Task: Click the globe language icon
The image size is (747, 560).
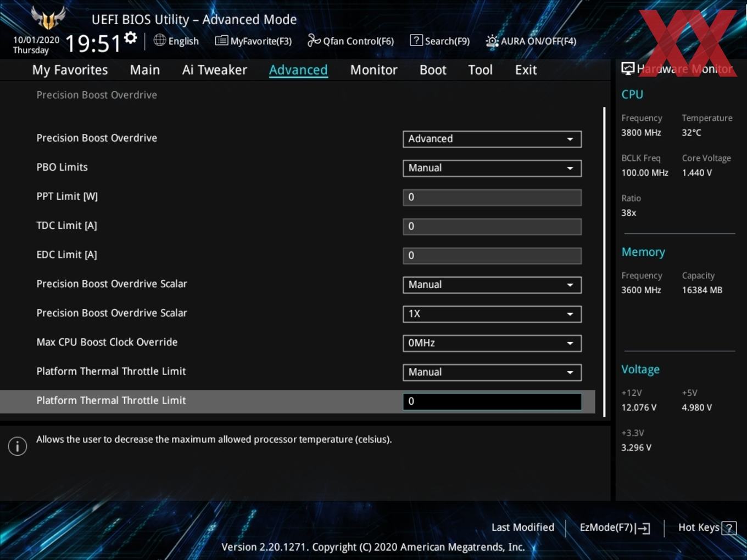Action: (x=159, y=40)
